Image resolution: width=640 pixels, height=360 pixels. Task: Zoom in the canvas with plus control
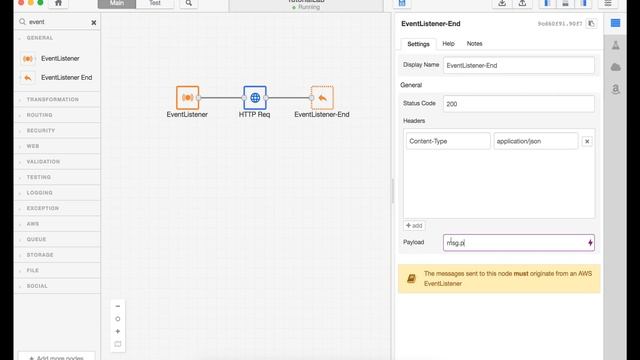118,331
